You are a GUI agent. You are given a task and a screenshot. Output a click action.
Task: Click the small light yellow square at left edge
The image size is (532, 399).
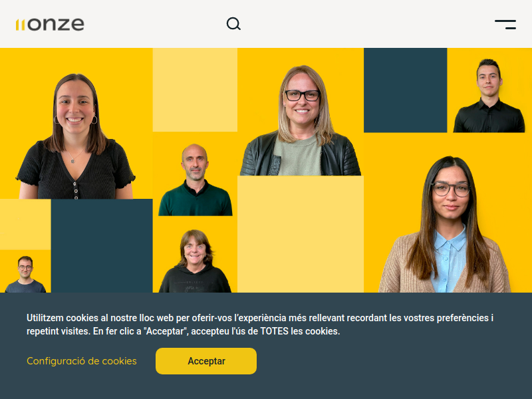click(x=25, y=224)
